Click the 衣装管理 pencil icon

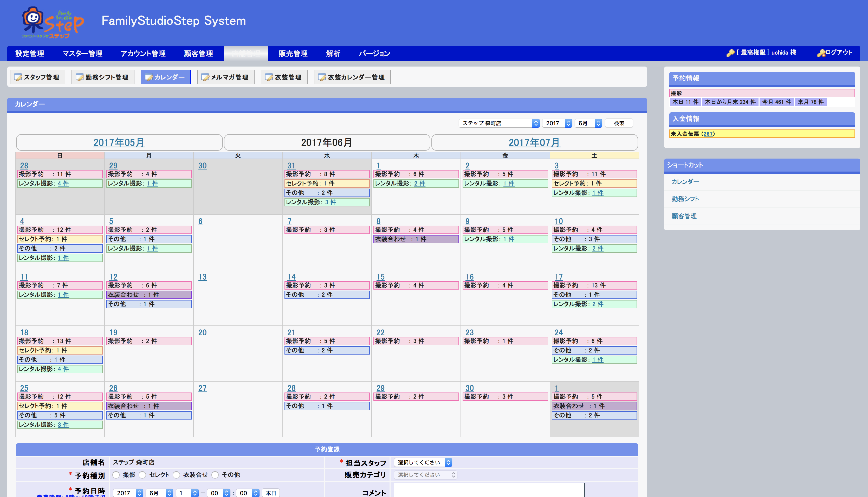(x=269, y=77)
